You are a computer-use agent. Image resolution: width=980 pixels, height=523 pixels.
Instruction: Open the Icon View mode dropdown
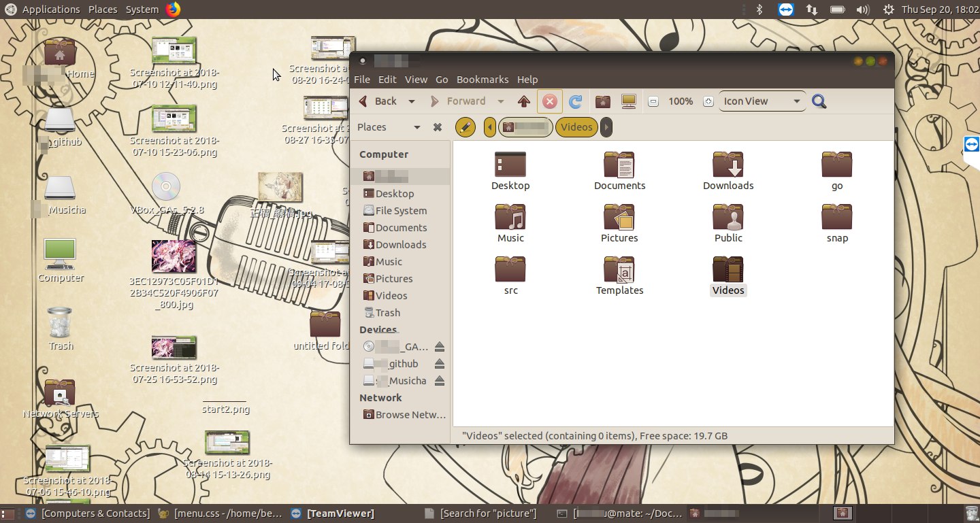point(762,101)
